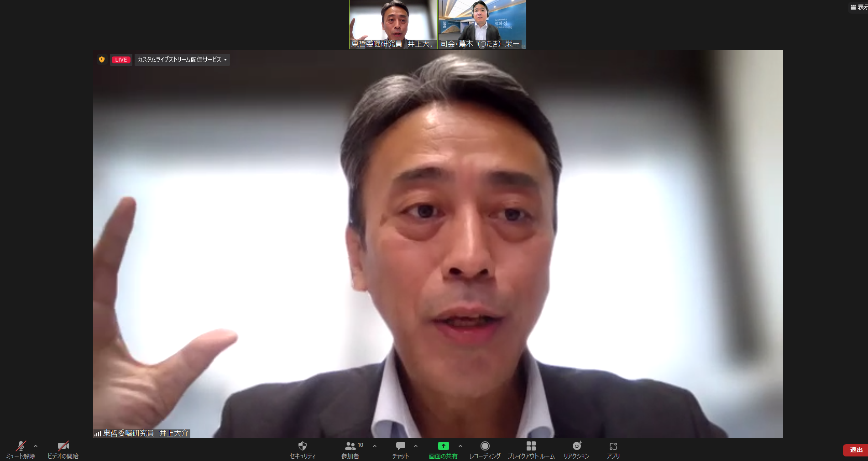The height and width of the screenshot is (461, 868).
Task: Click signal strength icon beside speaker name
Action: [98, 434]
